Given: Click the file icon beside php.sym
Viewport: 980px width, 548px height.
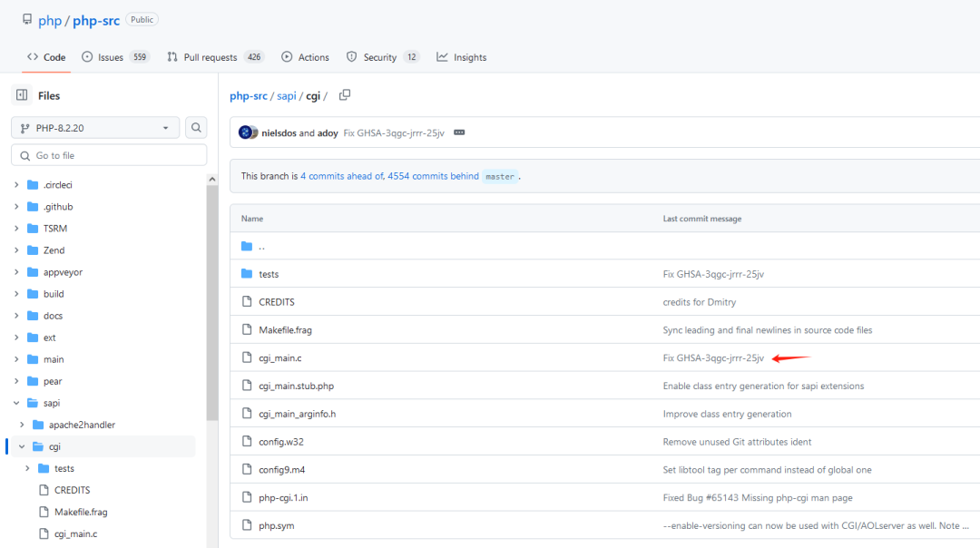Looking at the screenshot, I should click(247, 525).
